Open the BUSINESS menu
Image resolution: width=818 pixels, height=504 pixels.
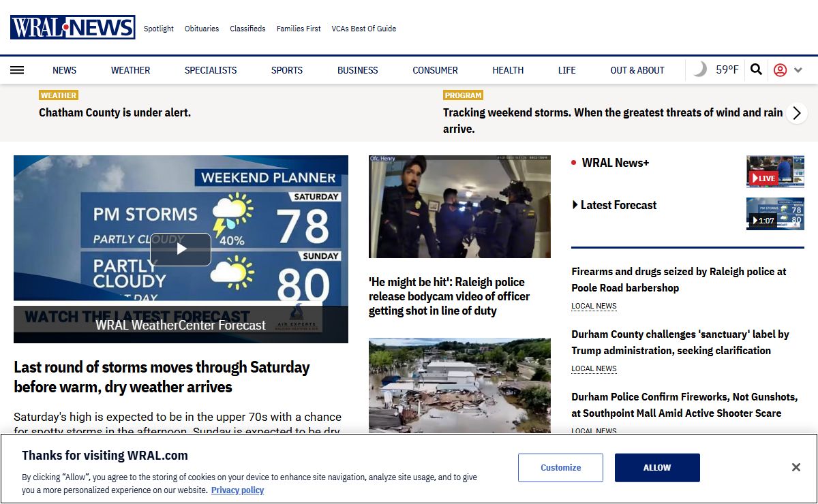coord(358,70)
